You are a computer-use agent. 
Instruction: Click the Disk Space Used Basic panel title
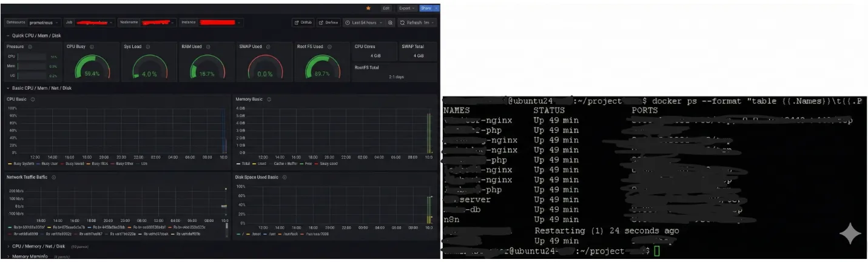[257, 177]
